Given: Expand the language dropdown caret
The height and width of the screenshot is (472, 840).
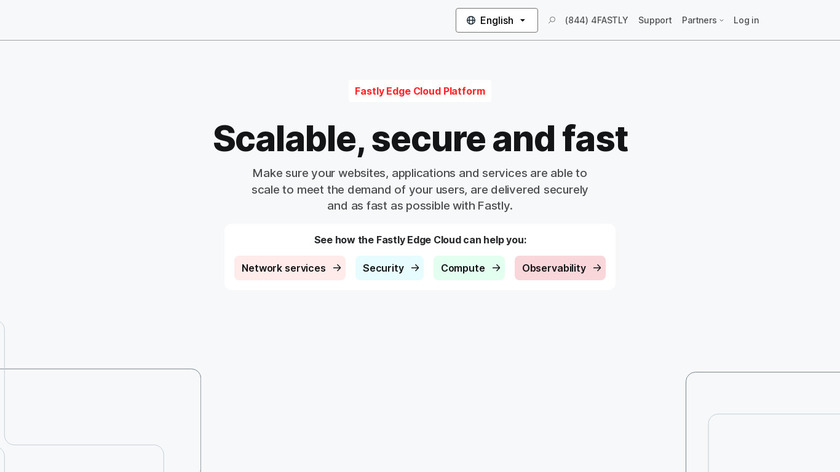Looking at the screenshot, I should pyautogui.click(x=522, y=20).
